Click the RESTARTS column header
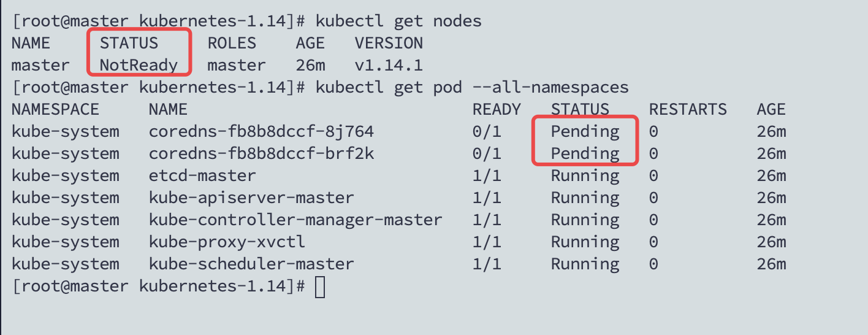 coord(688,109)
